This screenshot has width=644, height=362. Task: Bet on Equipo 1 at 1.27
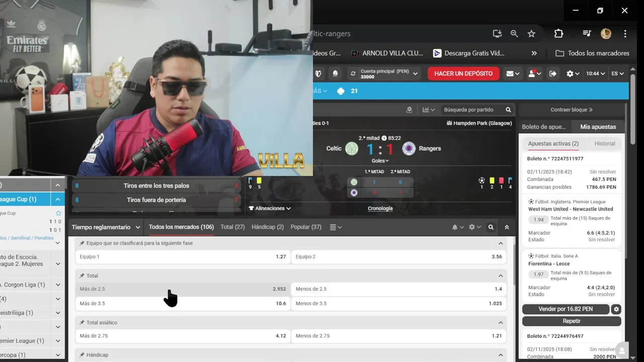pos(183,256)
